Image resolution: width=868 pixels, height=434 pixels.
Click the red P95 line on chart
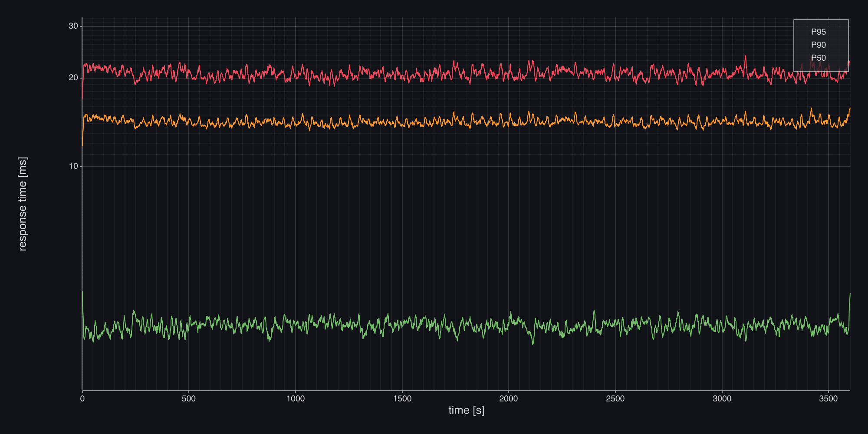(434, 74)
